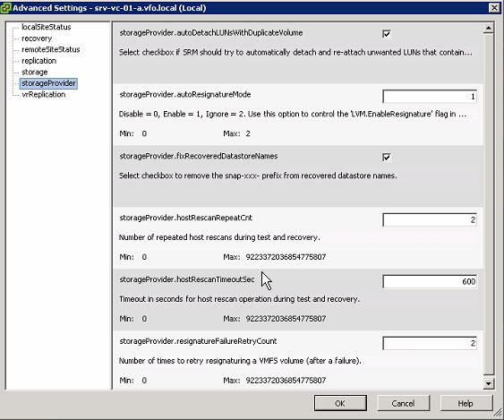Close the Advanced Settings dialog
The width and height of the screenshot is (504, 420).
493,8
